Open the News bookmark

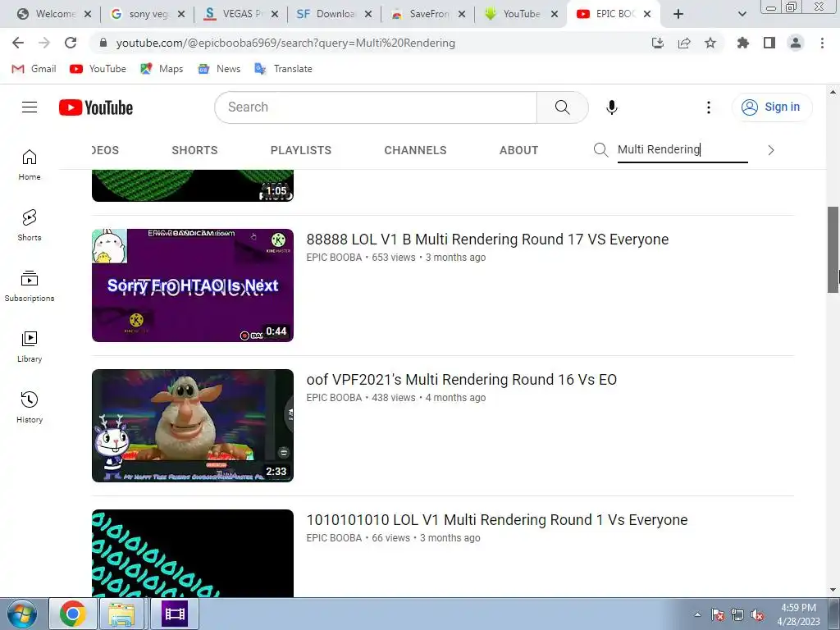click(x=218, y=69)
